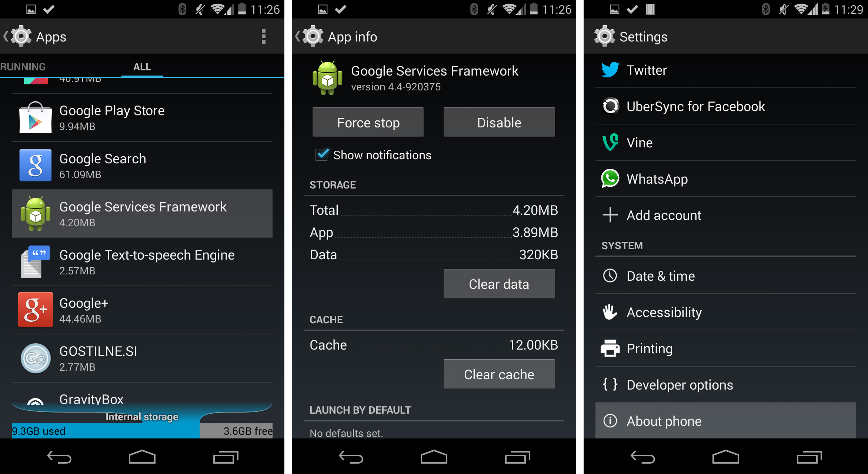The width and height of the screenshot is (868, 474).
Task: Tap the Force stop button
Action: (368, 122)
